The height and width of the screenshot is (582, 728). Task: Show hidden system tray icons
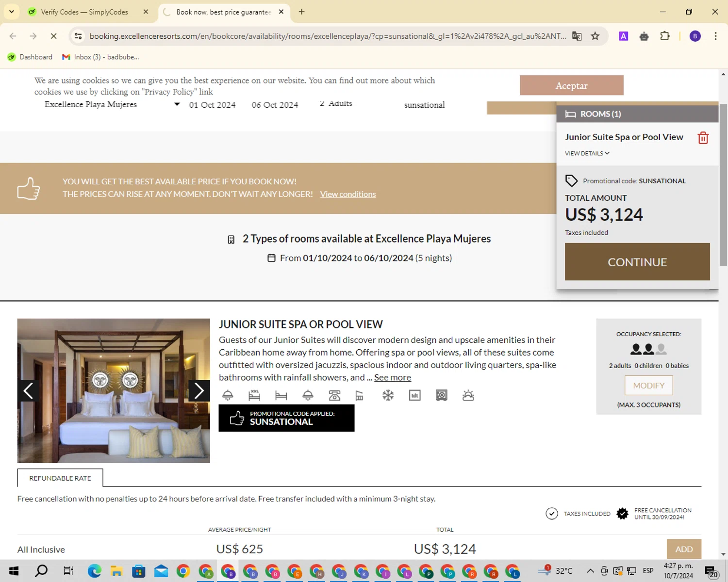click(x=590, y=571)
